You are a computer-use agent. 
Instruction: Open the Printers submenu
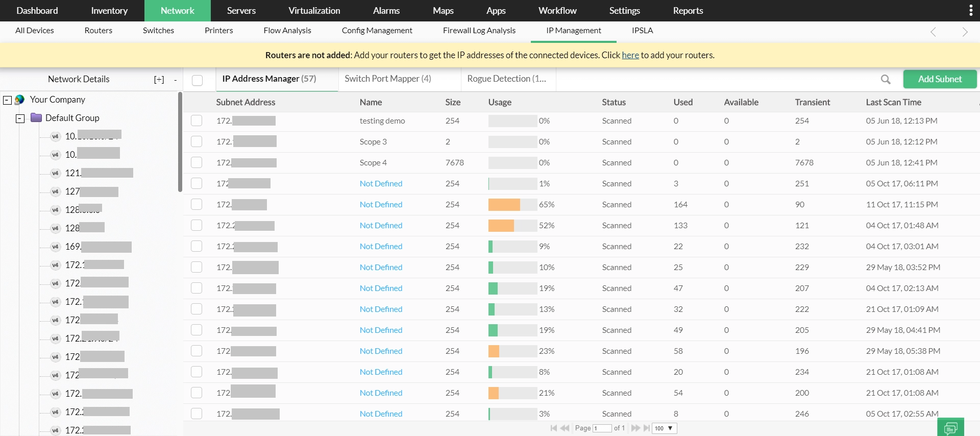click(219, 31)
